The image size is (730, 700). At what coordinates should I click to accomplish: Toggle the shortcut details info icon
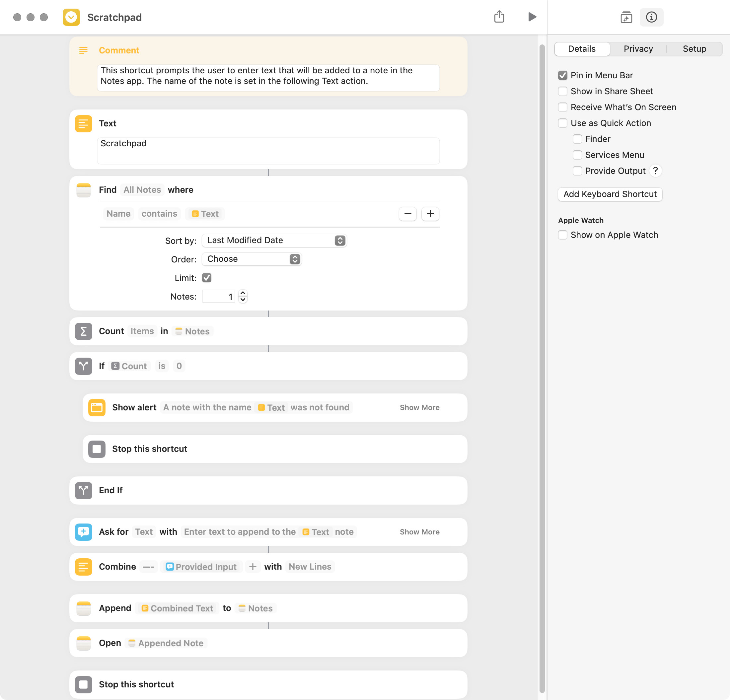(x=651, y=17)
